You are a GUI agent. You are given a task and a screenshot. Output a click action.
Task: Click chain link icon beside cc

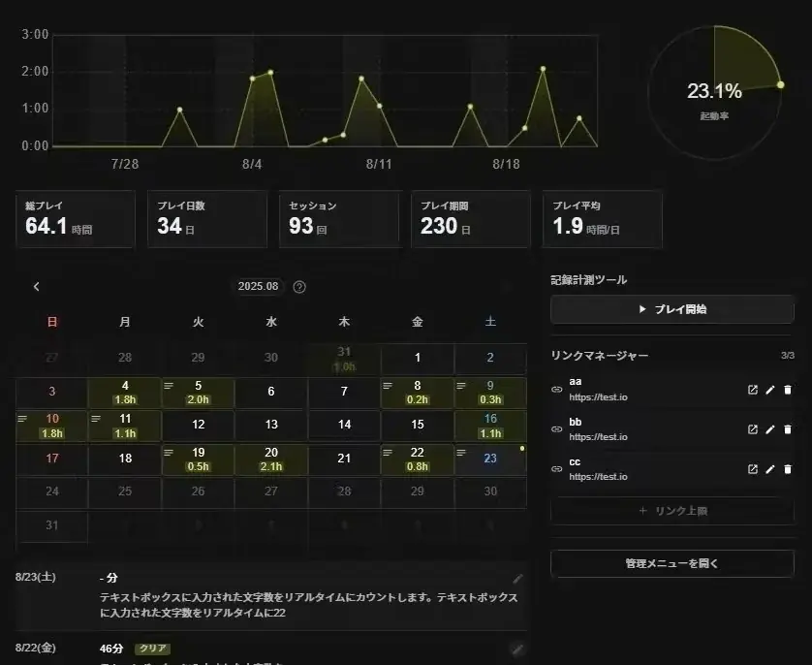coord(557,469)
